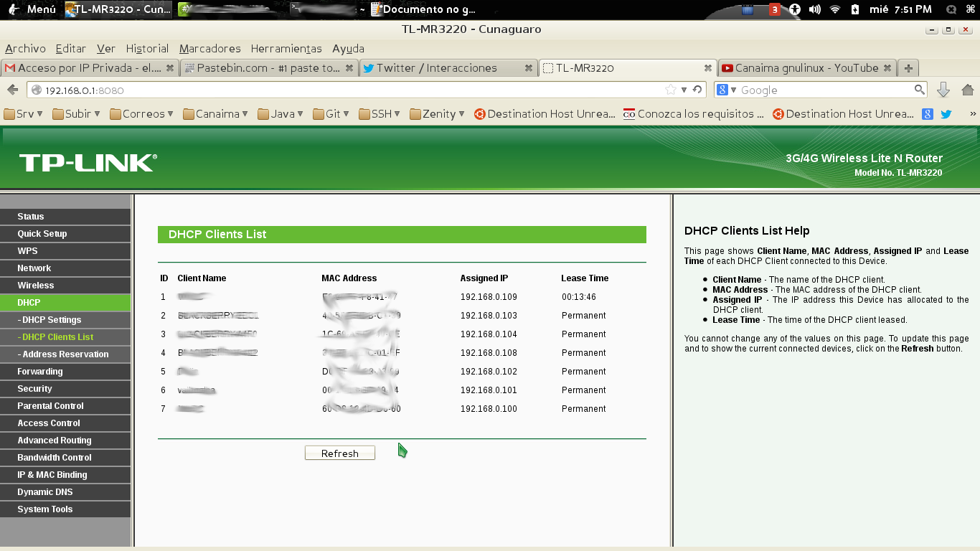Image resolution: width=980 pixels, height=551 pixels.
Task: Open the Srv bookmarks folder
Action: click(x=24, y=114)
